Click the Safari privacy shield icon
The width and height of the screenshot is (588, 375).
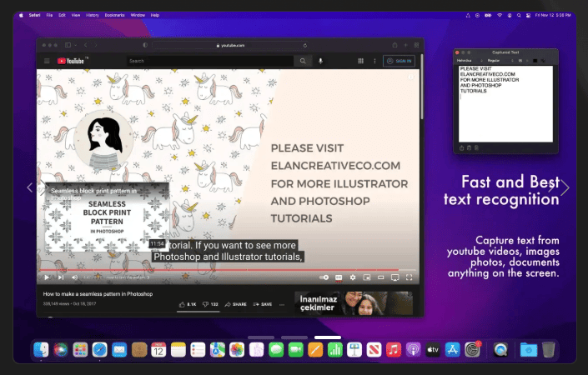(x=145, y=45)
